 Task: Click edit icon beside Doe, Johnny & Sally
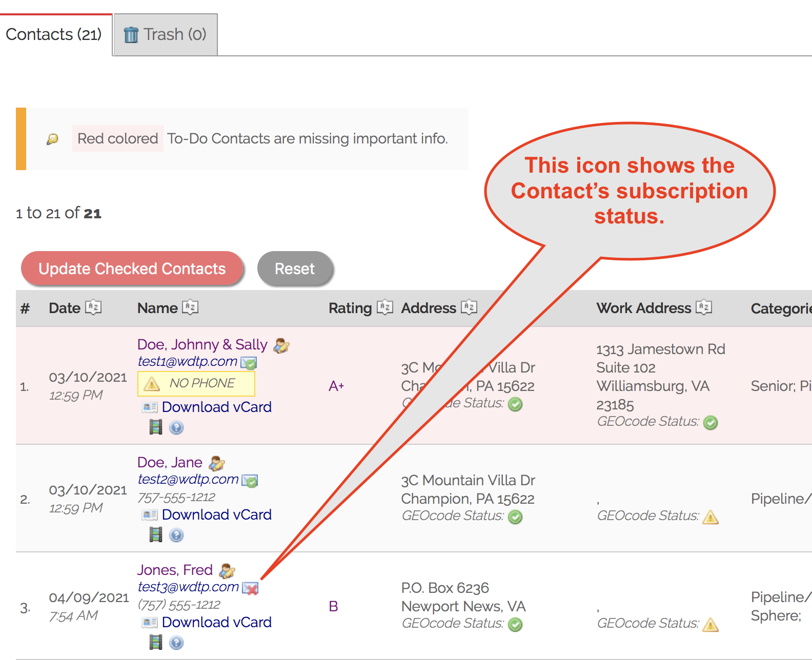(x=281, y=346)
